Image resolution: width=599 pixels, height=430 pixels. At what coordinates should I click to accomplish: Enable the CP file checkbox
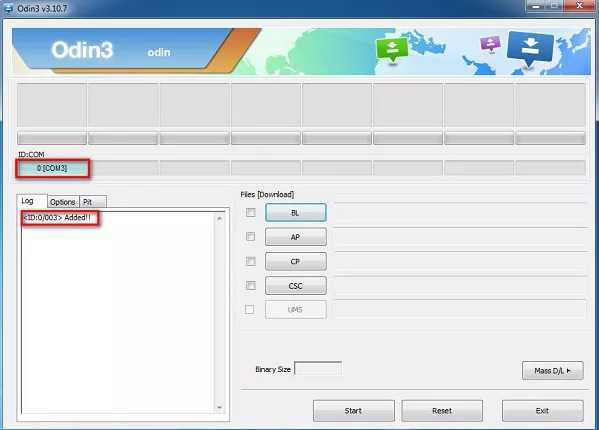coord(251,261)
